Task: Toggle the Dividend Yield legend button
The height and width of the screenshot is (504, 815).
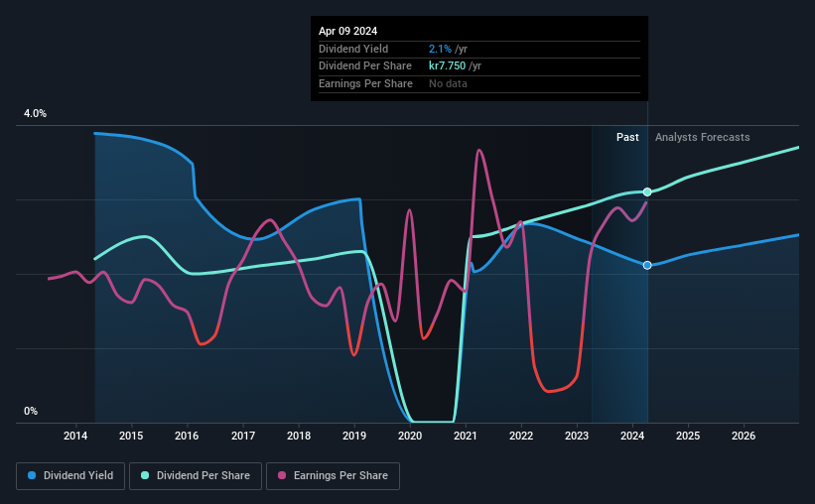Action: [70, 476]
